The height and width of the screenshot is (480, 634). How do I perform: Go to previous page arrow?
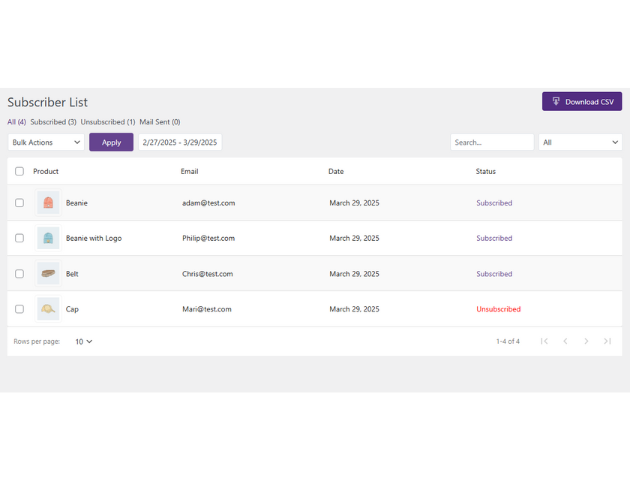(565, 341)
